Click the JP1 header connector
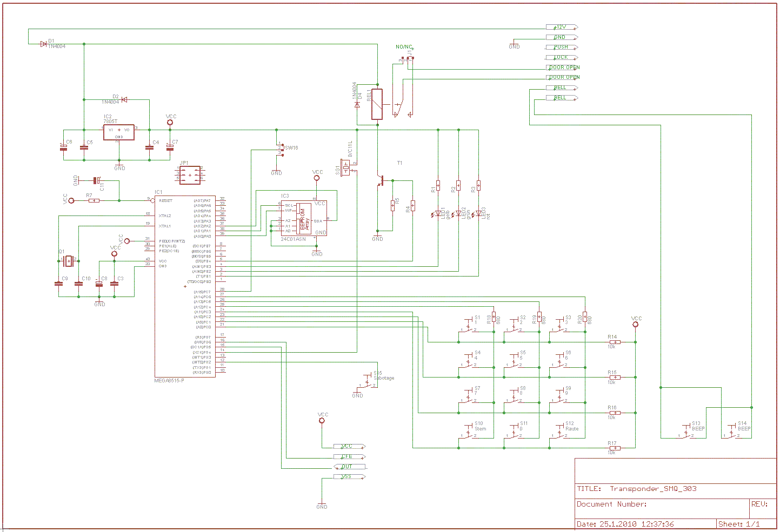The width and height of the screenshot is (780, 532). 190,175
